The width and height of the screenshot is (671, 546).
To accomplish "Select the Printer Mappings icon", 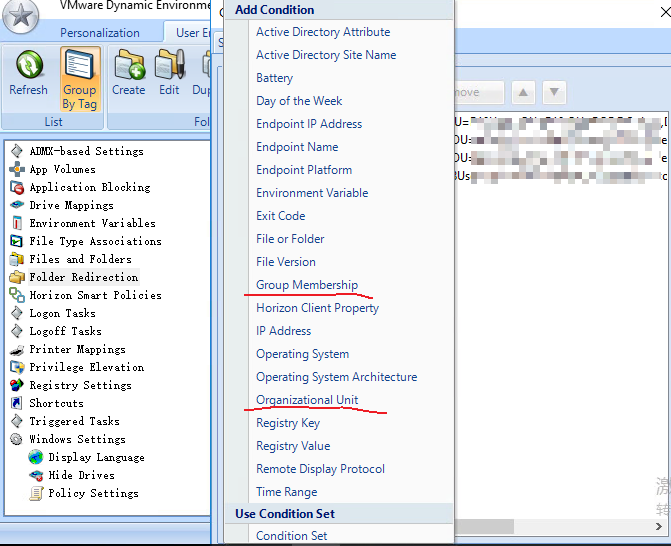I will [x=17, y=350].
